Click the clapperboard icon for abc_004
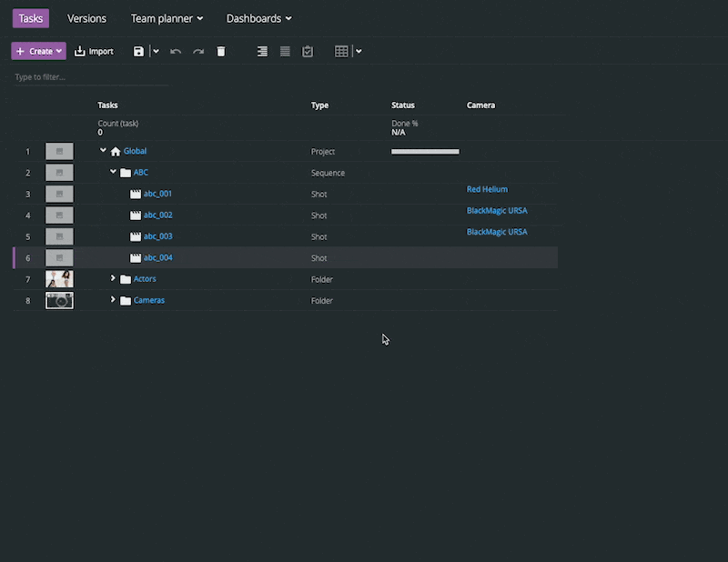 click(x=135, y=258)
